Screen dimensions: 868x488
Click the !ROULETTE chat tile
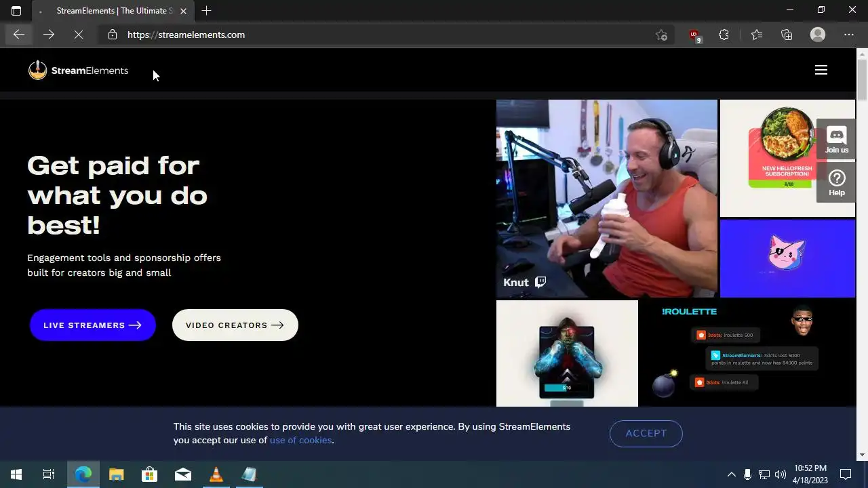click(x=748, y=354)
